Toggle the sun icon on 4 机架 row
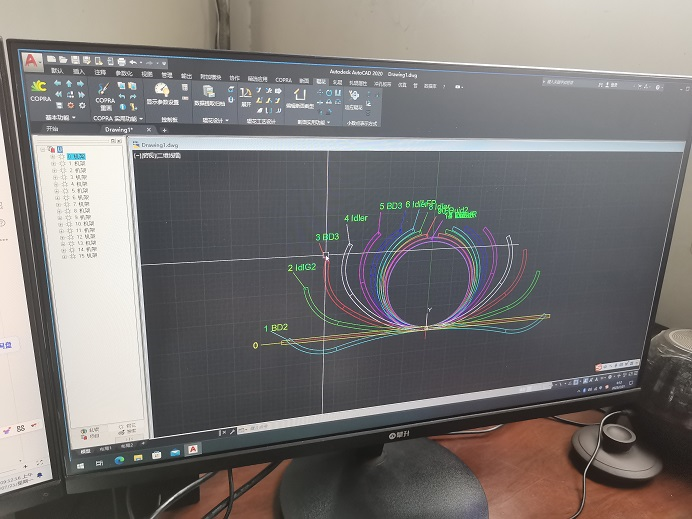 pyautogui.click(x=65, y=184)
